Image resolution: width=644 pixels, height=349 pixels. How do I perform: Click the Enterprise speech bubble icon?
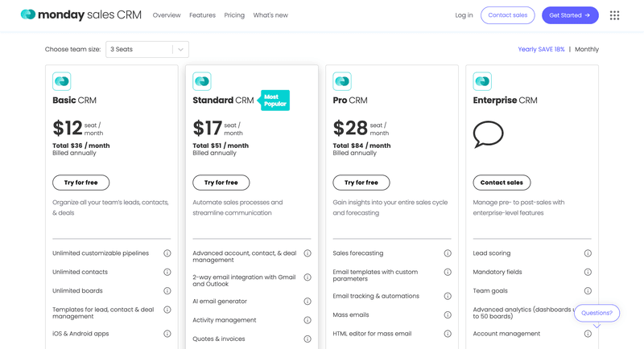pyautogui.click(x=488, y=134)
